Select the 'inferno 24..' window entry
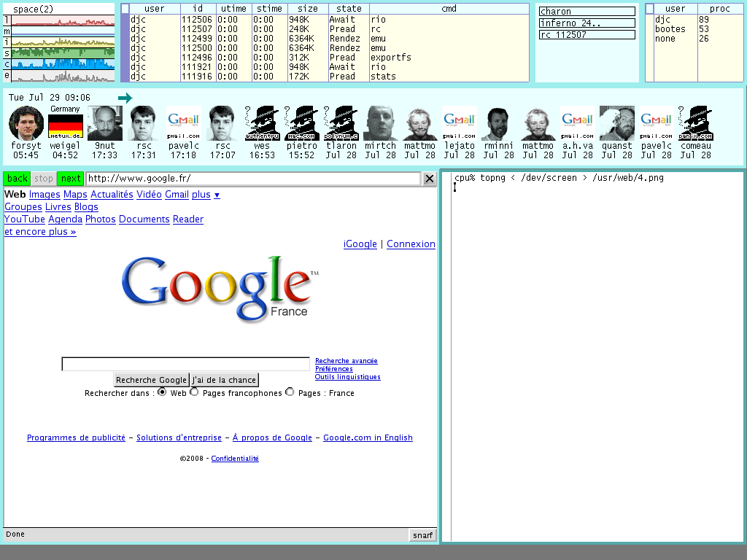 pos(587,23)
